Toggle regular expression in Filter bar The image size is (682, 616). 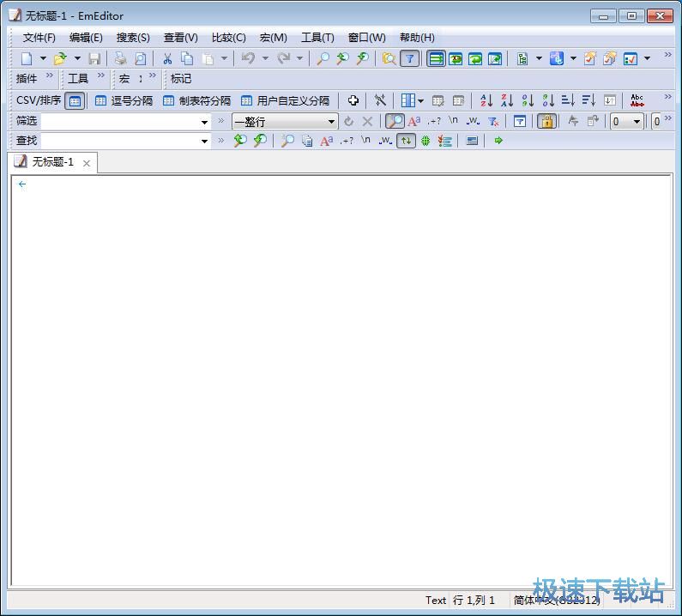pyautogui.click(x=433, y=121)
